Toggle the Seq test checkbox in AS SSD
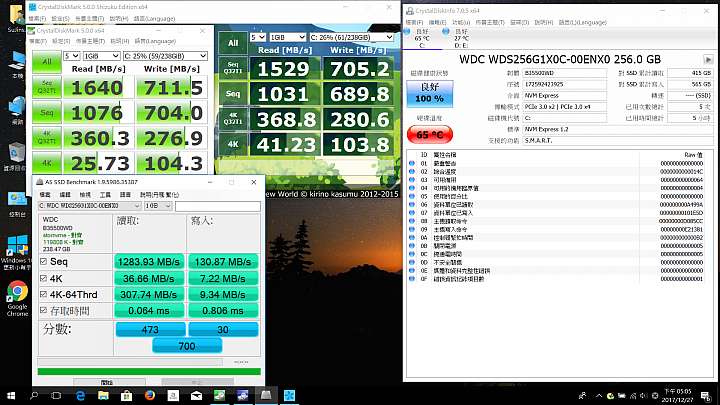The image size is (720, 405). click(x=44, y=261)
